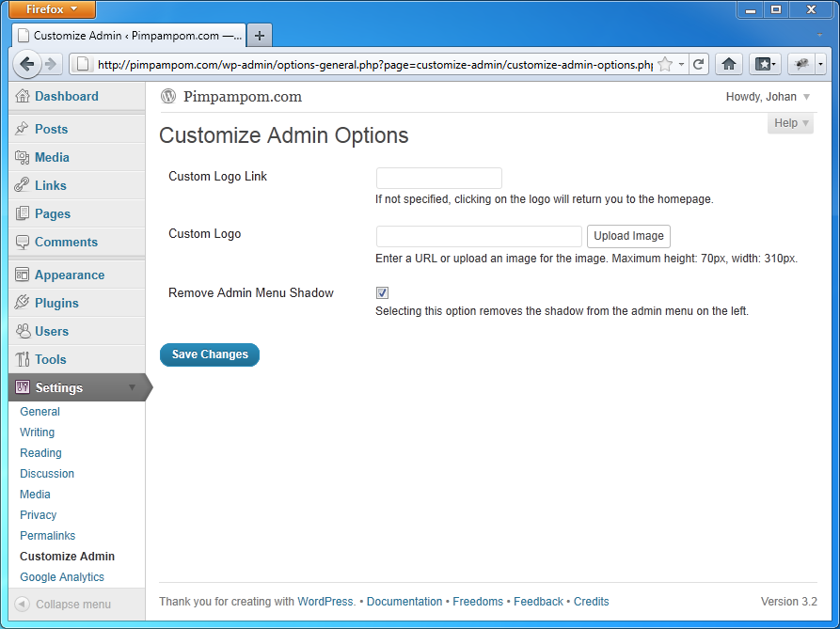Click the WordPress logo beside Pimpampom.com

pyautogui.click(x=168, y=96)
